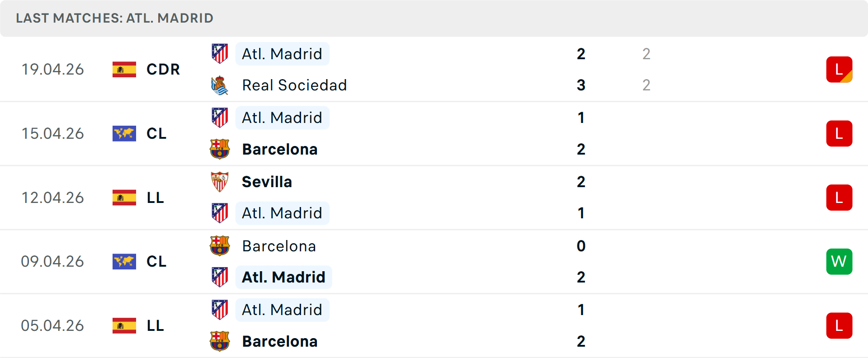Click the Spanish flag next to CDR
The width and height of the screenshot is (868, 358).
[x=124, y=69]
